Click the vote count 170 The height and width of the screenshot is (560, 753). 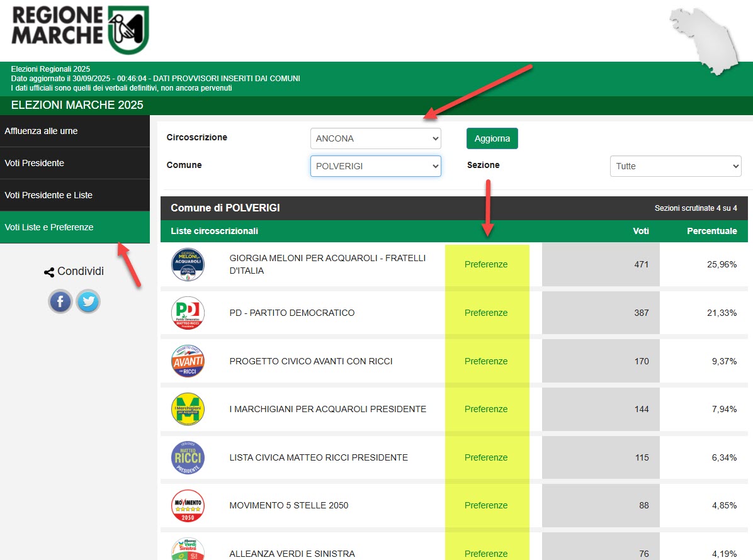pyautogui.click(x=642, y=361)
